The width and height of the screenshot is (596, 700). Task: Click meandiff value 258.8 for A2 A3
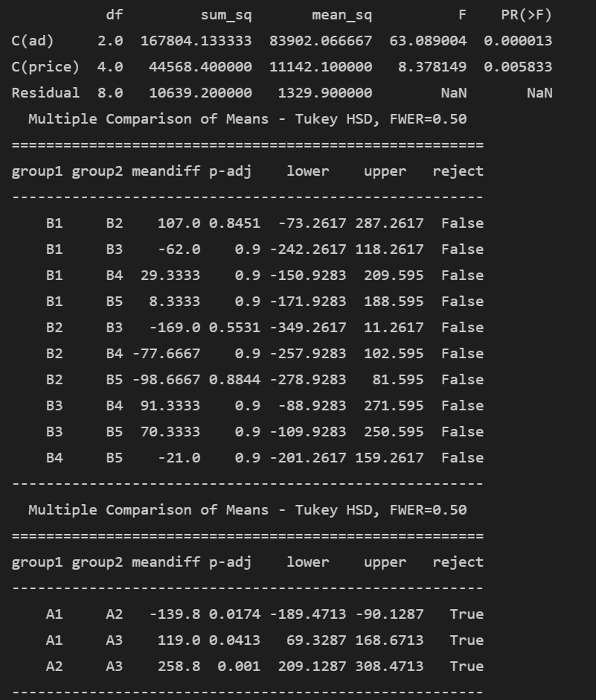pos(179,666)
